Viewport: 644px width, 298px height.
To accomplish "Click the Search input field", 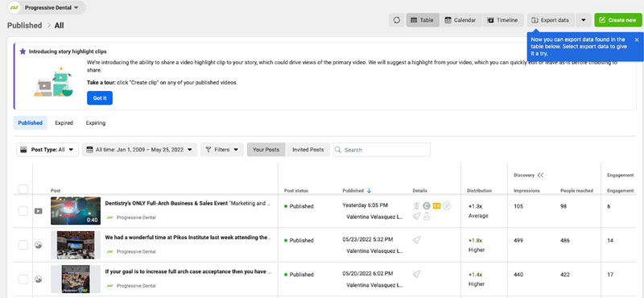I will click(382, 150).
